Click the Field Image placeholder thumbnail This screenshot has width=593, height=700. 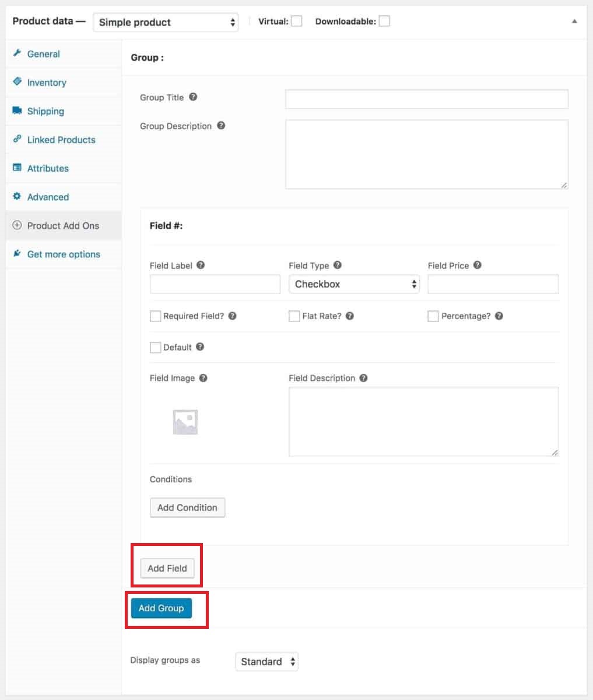[x=185, y=422]
